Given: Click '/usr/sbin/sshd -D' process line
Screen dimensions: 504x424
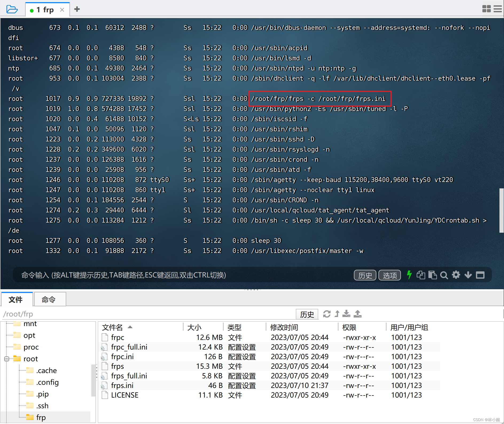Looking at the screenshot, I should point(283,139).
